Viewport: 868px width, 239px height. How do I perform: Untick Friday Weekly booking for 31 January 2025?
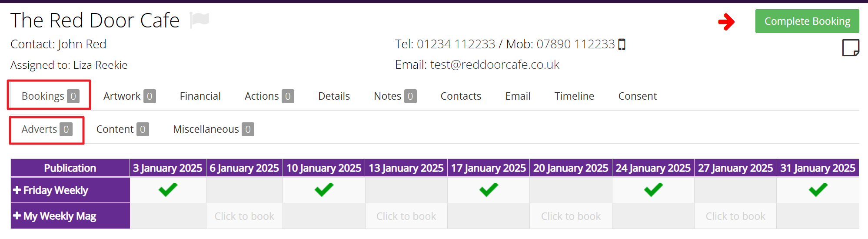click(x=818, y=190)
